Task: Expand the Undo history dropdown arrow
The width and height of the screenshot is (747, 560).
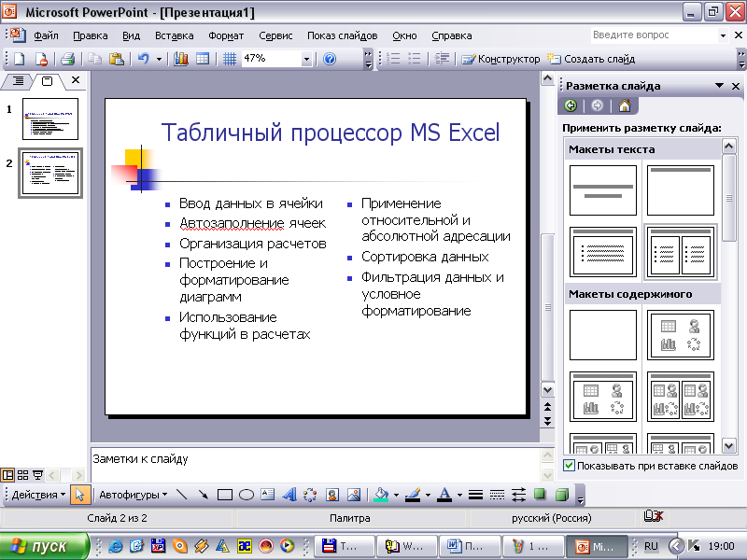Action: pyautogui.click(x=159, y=59)
